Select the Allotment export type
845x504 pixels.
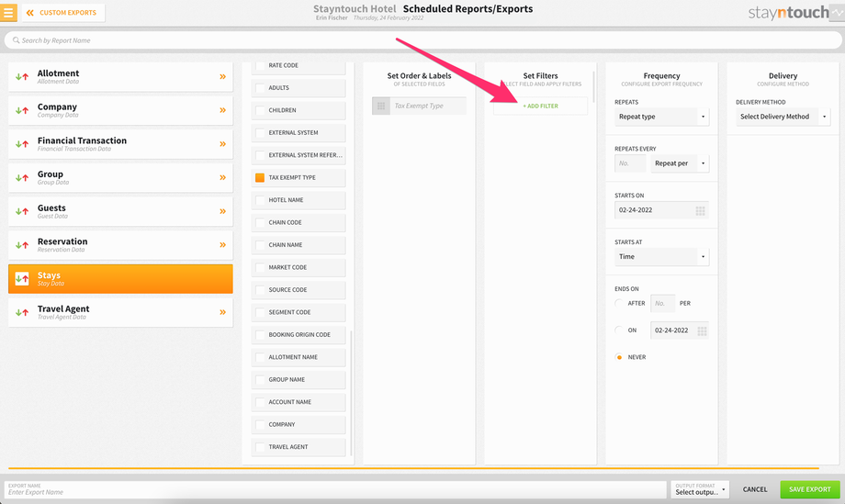[120, 77]
